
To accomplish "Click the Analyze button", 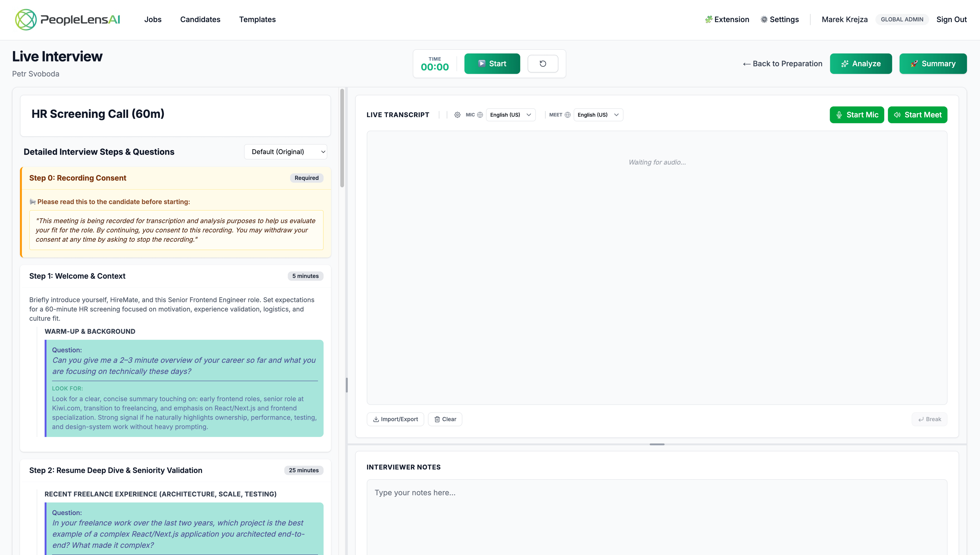I will click(861, 63).
